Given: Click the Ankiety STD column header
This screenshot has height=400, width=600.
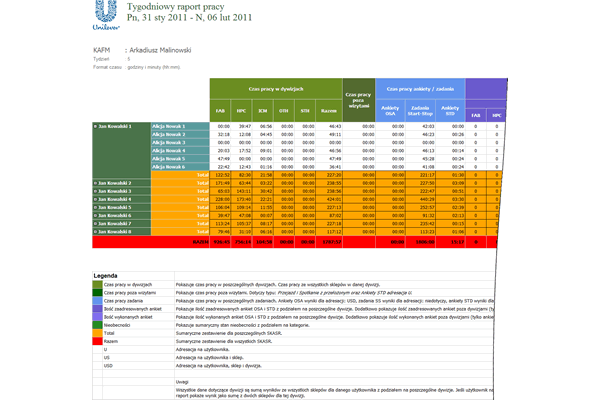Looking at the screenshot, I should (450, 111).
